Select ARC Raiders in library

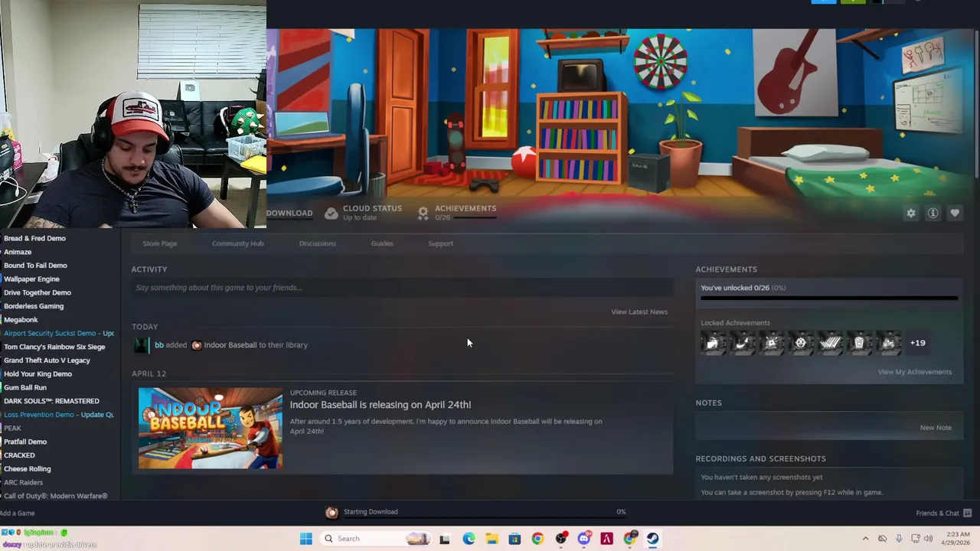[23, 482]
